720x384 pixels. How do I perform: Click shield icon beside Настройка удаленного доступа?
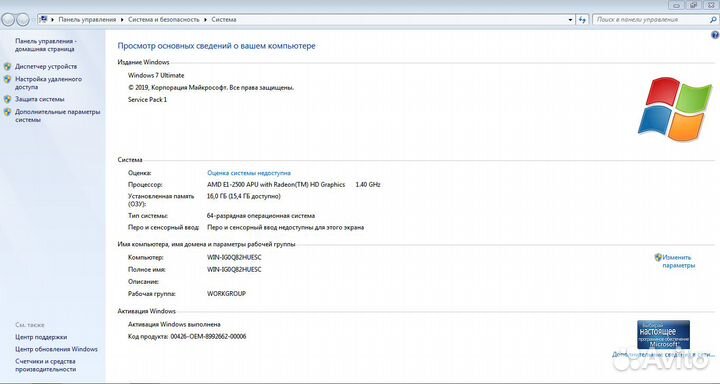[x=7, y=79]
